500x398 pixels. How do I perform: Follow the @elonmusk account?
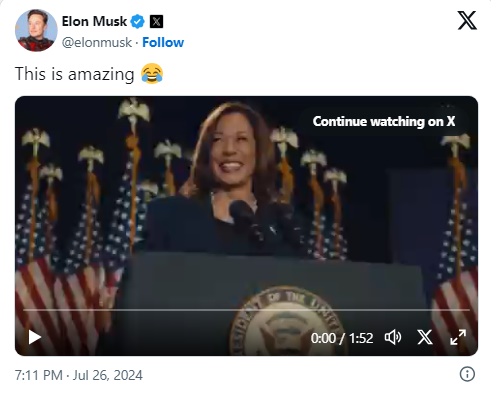click(x=163, y=43)
